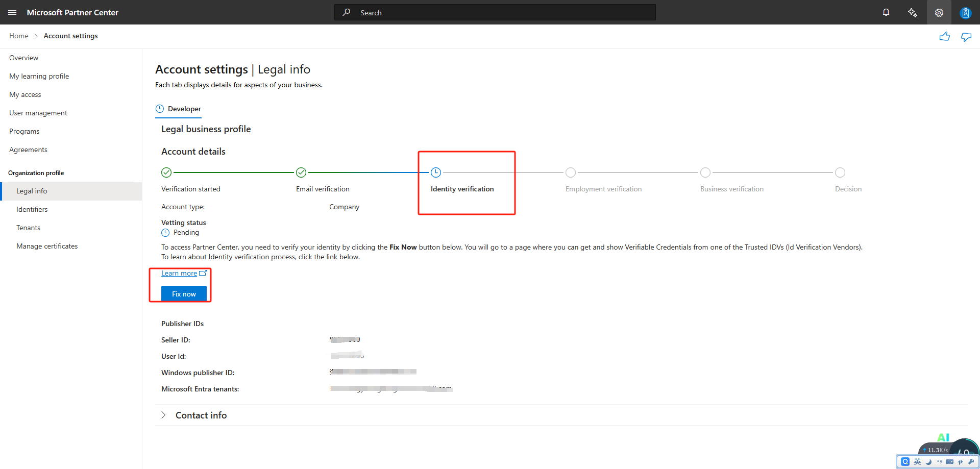
Task: Click the input method Q logo icon
Action: pyautogui.click(x=905, y=461)
